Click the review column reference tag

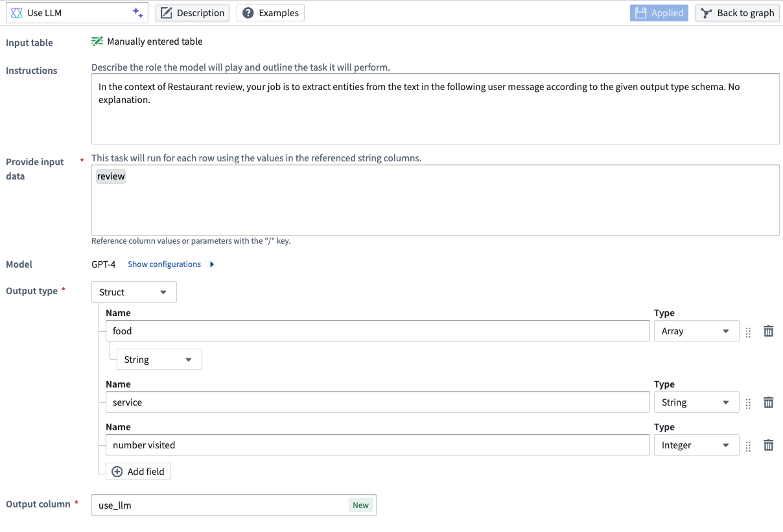point(111,176)
